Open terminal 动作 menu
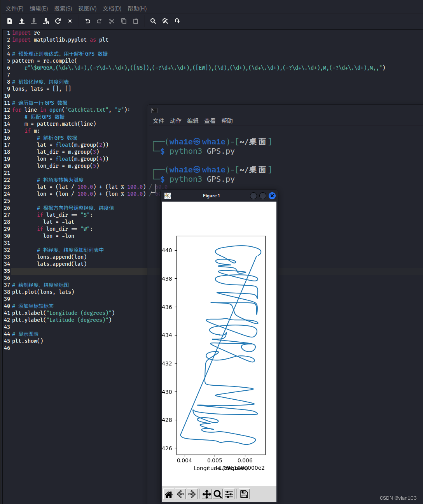The image size is (423, 504). coord(176,121)
